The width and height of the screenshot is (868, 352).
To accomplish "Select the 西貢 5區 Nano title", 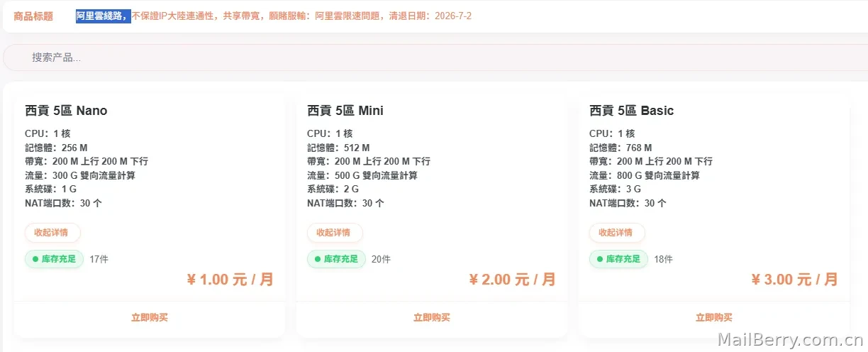I will 66,111.
